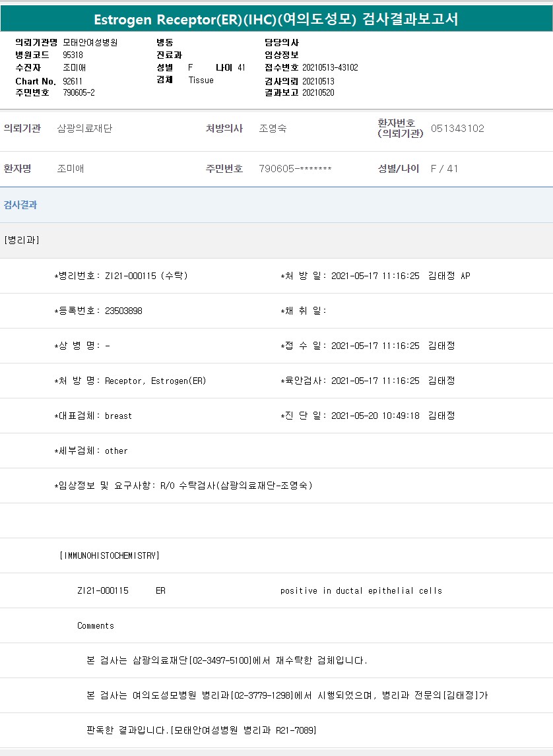
Task: Click the Comments label
Action: tap(96, 625)
